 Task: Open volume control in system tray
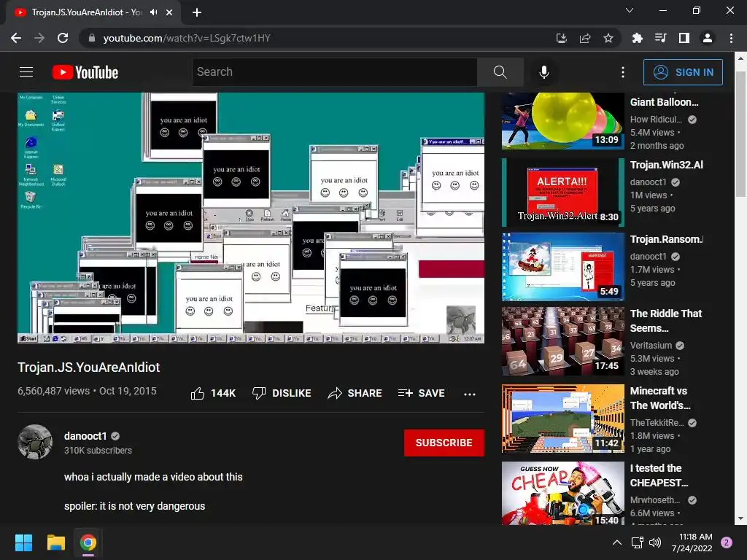click(x=656, y=542)
